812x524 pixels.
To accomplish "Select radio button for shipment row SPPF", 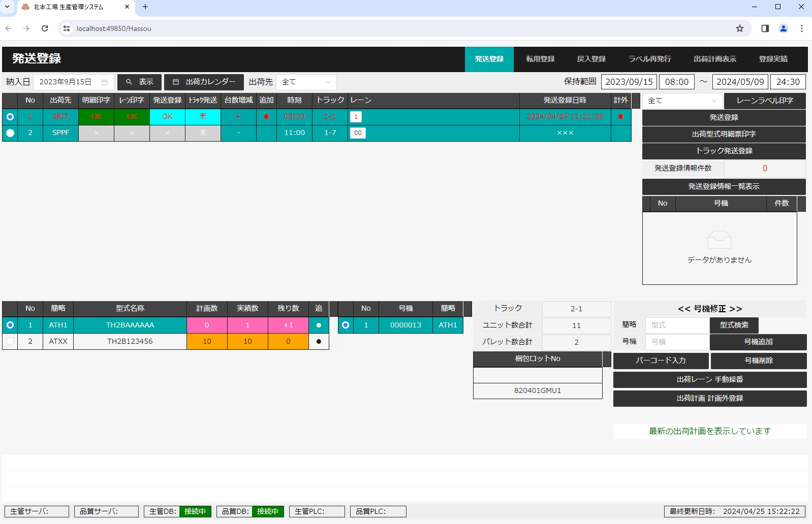I will click(x=10, y=133).
